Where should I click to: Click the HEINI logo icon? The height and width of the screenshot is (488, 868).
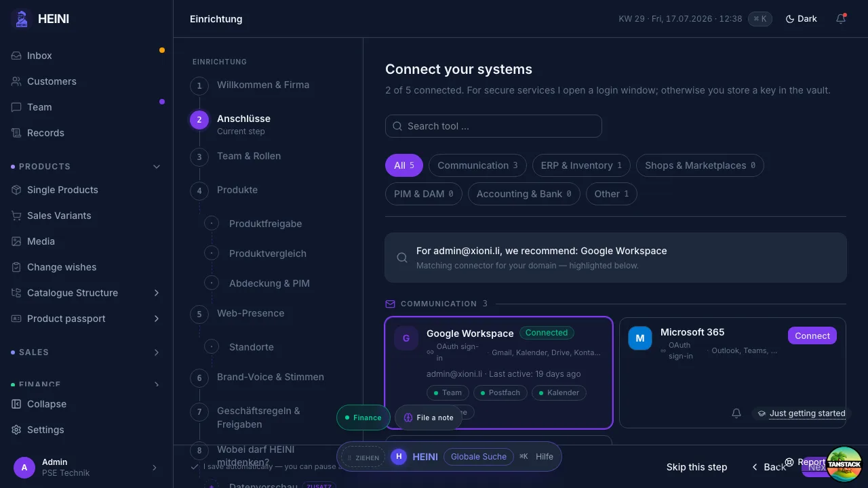[x=22, y=19]
